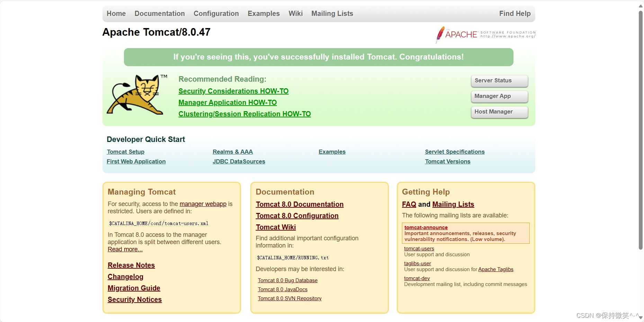Image resolution: width=644 pixels, height=322 pixels.
Task: Open the FAQ link in Getting Help
Action: [x=409, y=204]
